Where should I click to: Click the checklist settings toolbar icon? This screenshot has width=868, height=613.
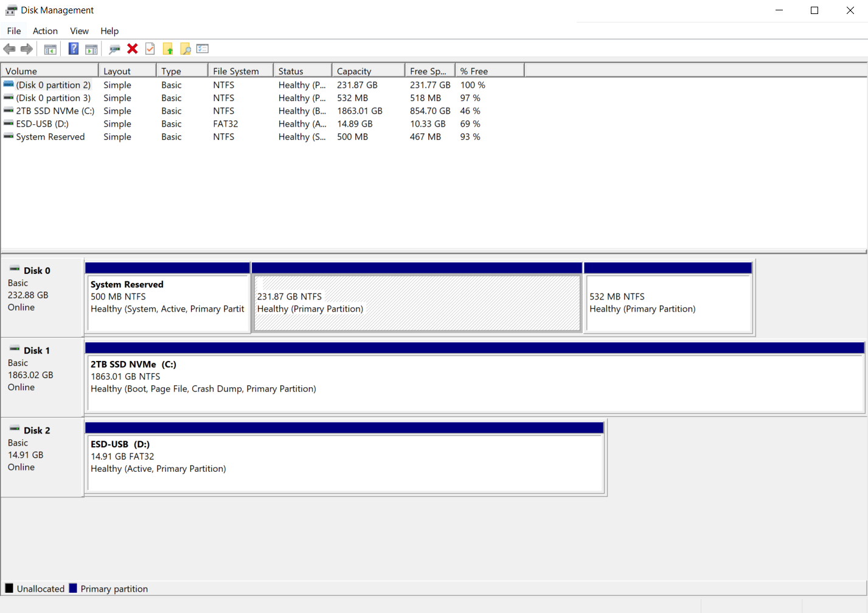pyautogui.click(x=203, y=49)
